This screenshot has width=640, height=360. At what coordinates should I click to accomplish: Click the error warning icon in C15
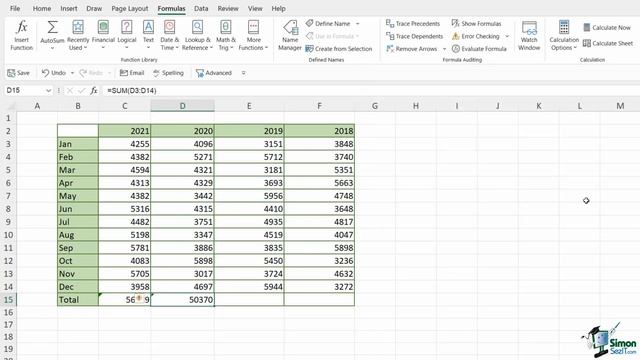[x=139, y=299]
